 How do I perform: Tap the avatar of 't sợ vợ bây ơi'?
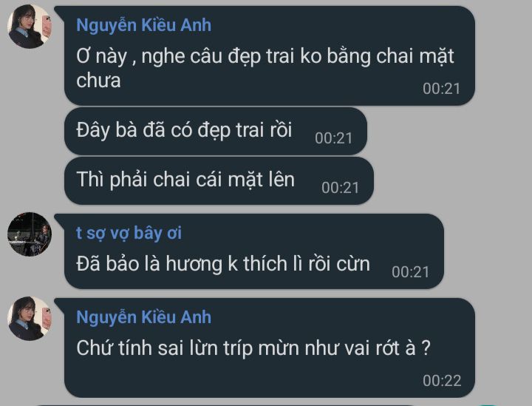coord(30,234)
